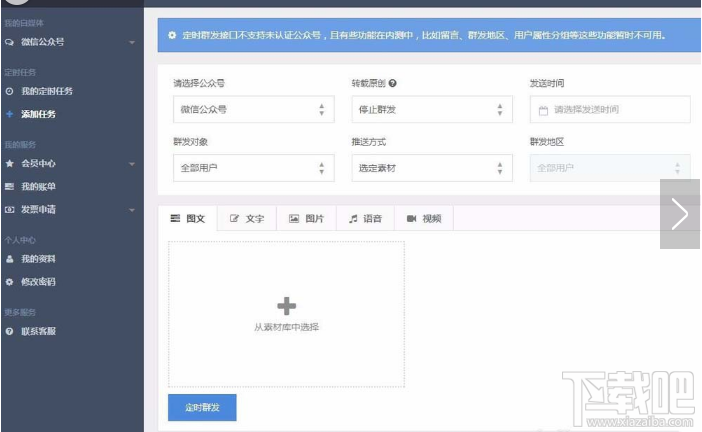
Task: Switch to the 文字 tab
Action: coord(247,218)
